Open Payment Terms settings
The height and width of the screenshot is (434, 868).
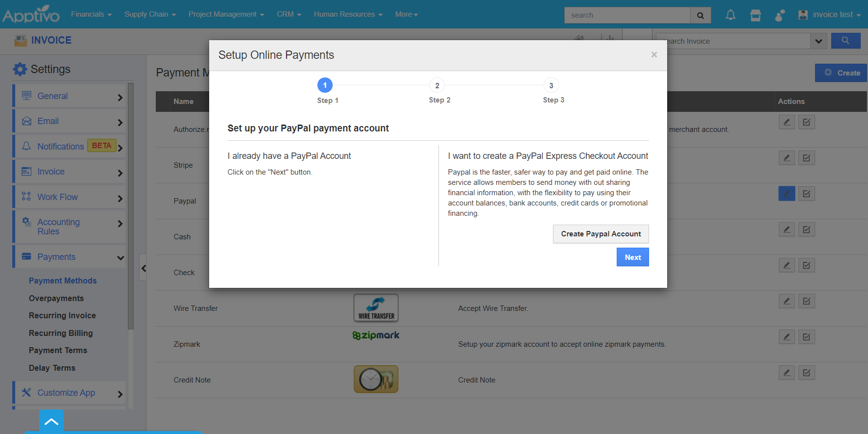[58, 350]
